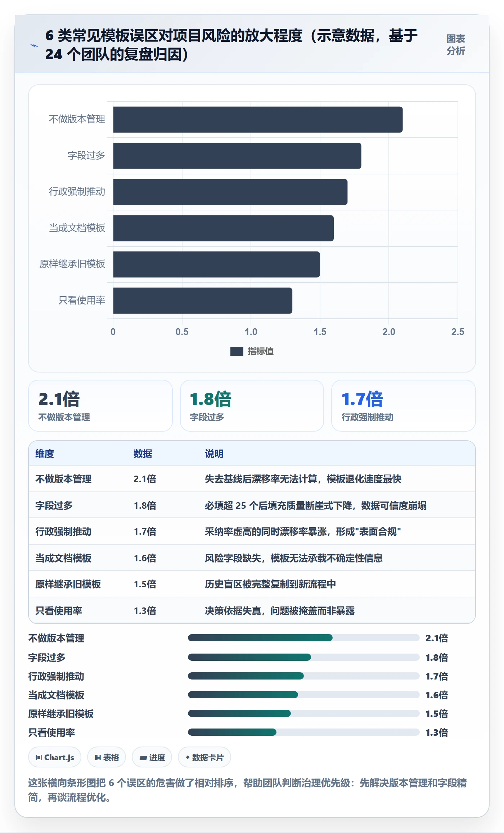The image size is (504, 833).
Task: Open the 1.7倍 行政强制推动 data card
Action: click(404, 406)
